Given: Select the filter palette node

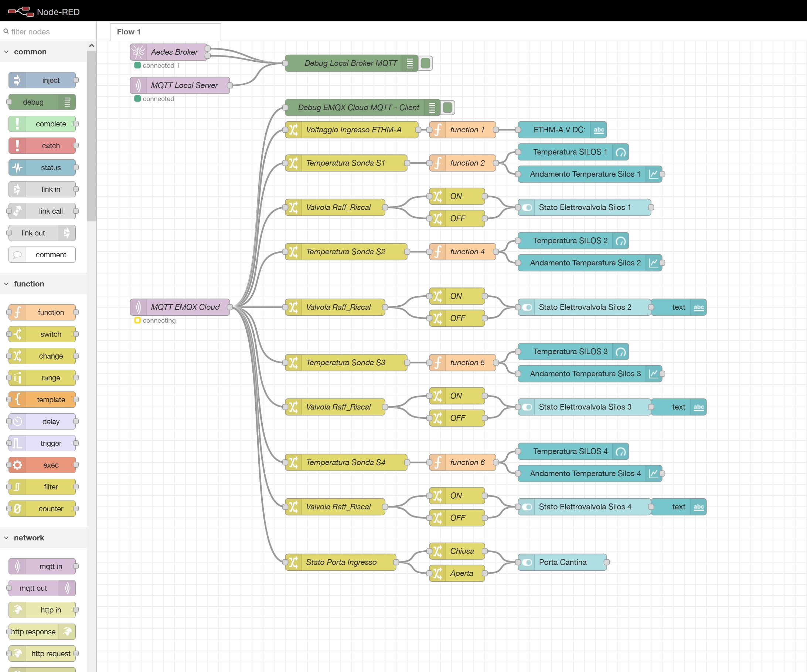Looking at the screenshot, I should pyautogui.click(x=42, y=486).
